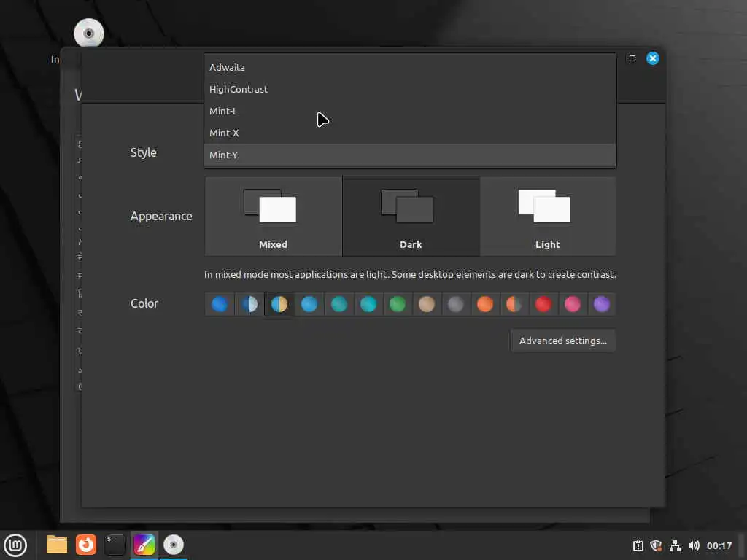747x560 pixels.
Task: Choose the teal color swatch
Action: tap(338, 304)
